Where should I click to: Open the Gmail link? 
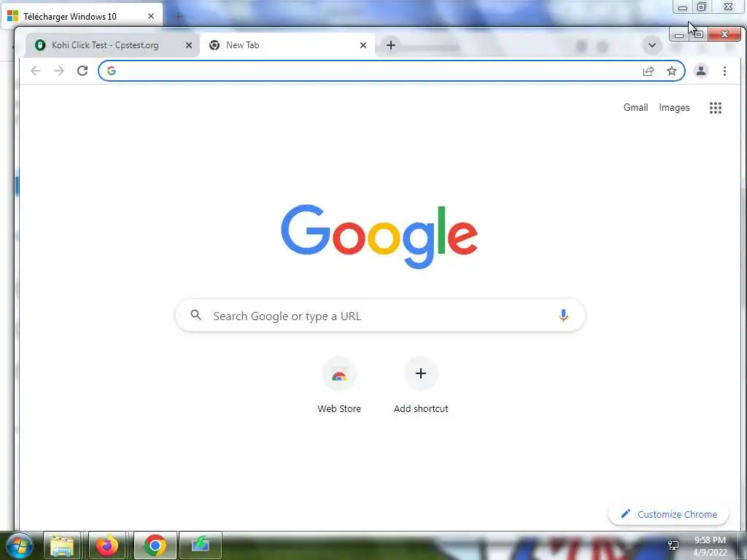point(635,108)
